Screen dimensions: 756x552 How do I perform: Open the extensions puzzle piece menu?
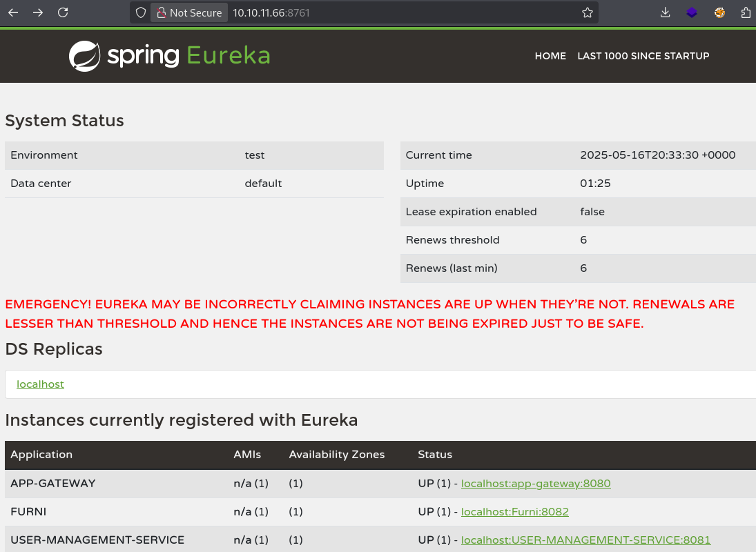(746, 12)
